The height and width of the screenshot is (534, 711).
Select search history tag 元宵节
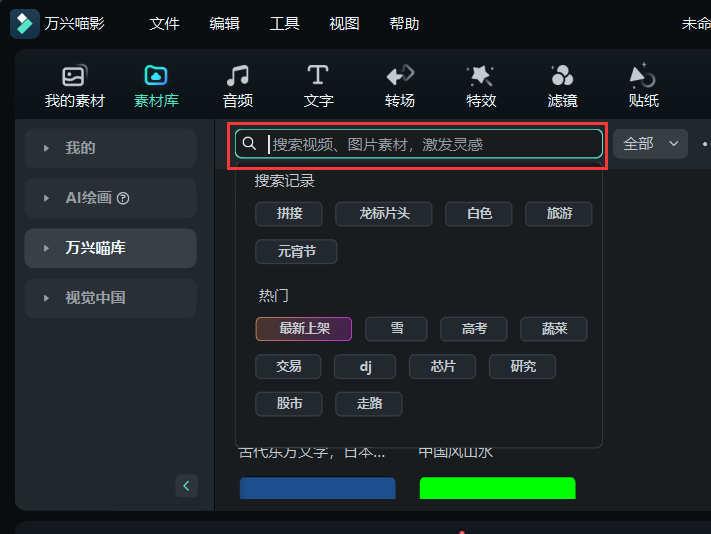click(x=296, y=251)
